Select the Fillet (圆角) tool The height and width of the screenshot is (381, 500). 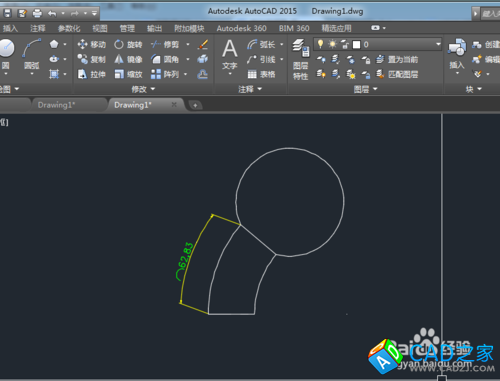165,59
